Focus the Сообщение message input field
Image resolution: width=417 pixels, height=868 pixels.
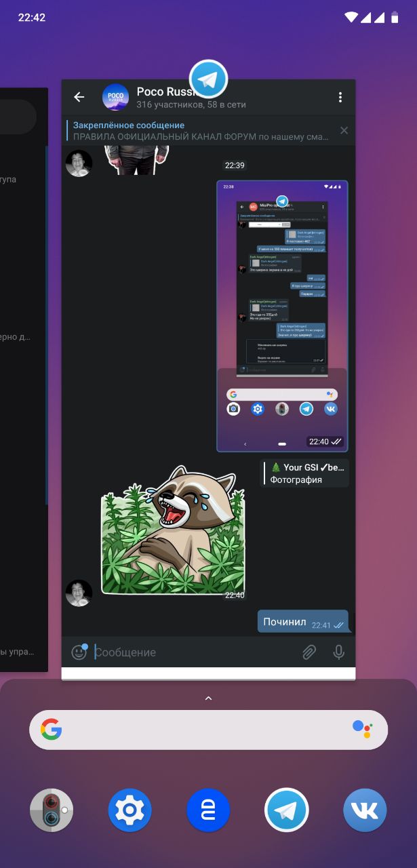[x=193, y=652]
